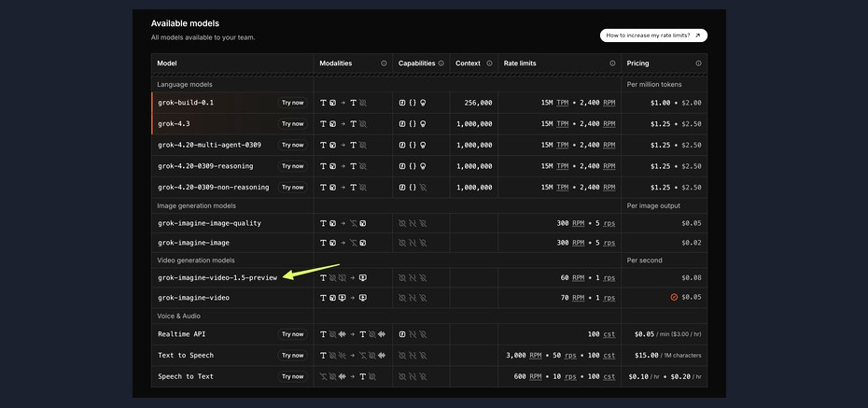Image resolution: width=868 pixels, height=408 pixels.
Task: Click Try now for grok-4.3
Action: [292, 124]
